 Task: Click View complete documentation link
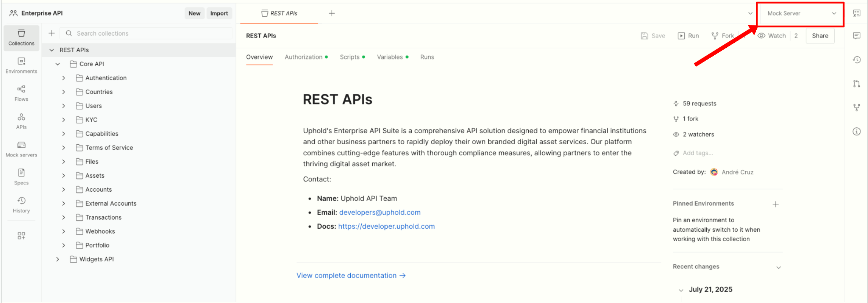pos(351,275)
